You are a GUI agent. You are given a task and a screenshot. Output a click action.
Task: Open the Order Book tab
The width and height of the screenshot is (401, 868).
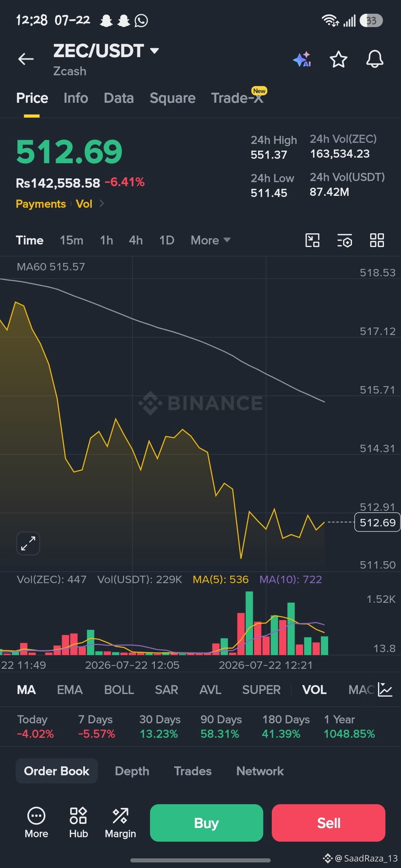57,771
